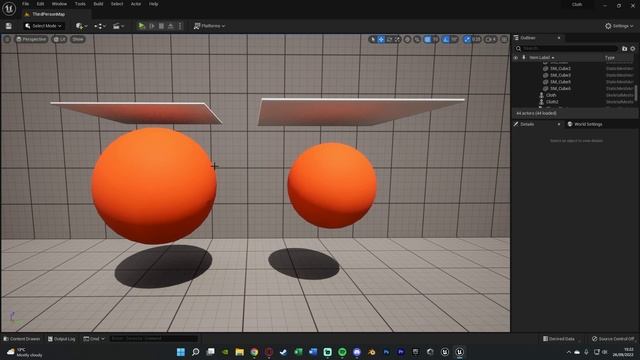Open the viewport Show menu
640x360 pixels.
pos(78,39)
